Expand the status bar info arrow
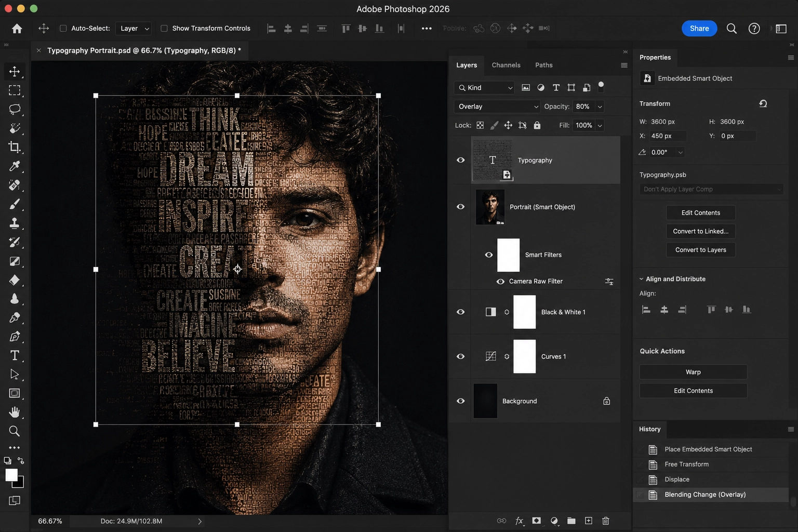 click(199, 521)
